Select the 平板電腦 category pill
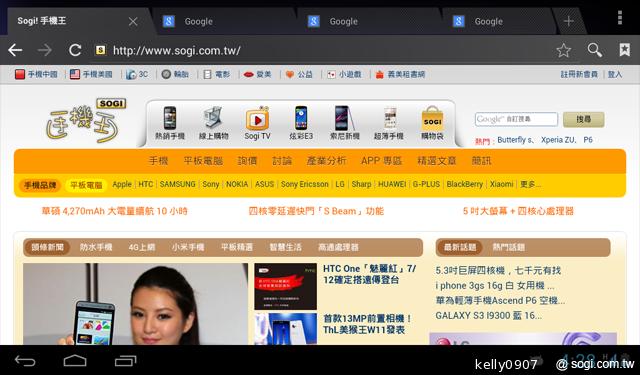Viewport: 640px width, 375px height. [x=86, y=185]
